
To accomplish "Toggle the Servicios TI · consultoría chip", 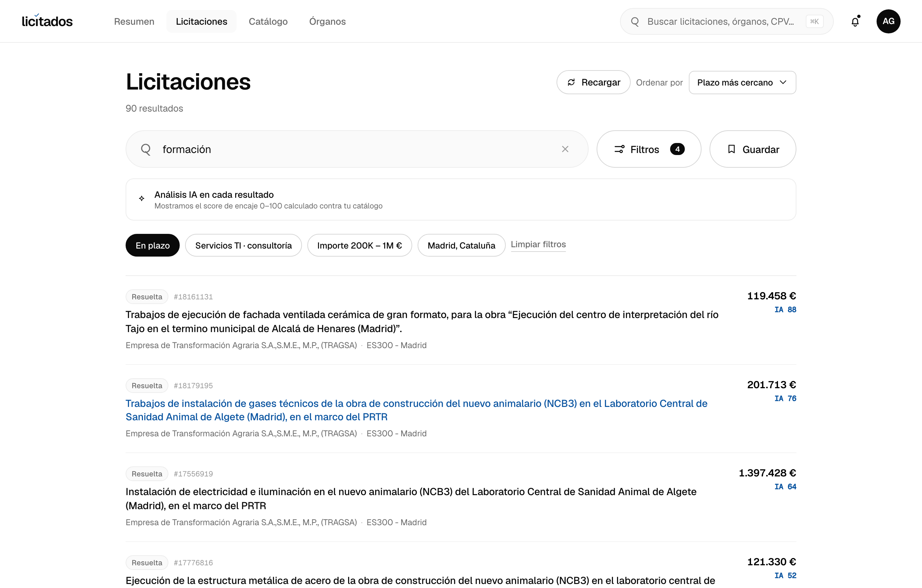I will [244, 245].
